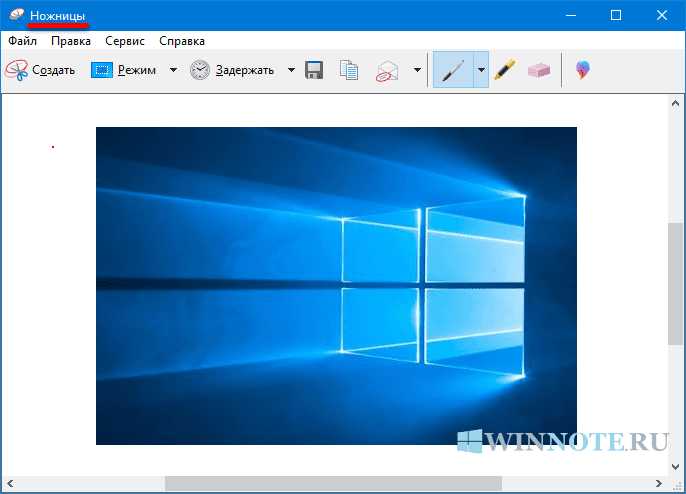This screenshot has height=494, width=686.
Task: Select the Pen tool
Action: click(x=453, y=70)
